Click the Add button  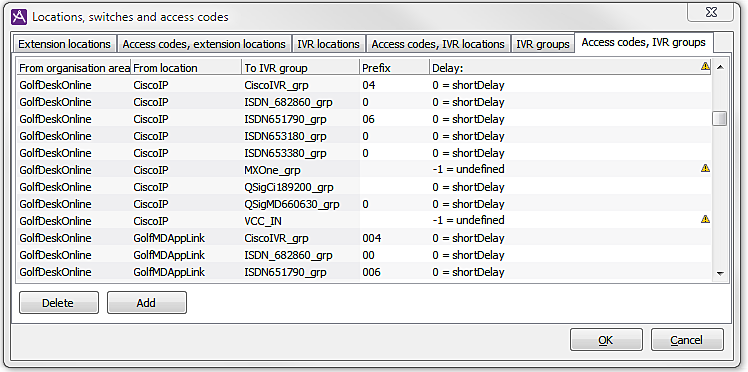click(146, 303)
